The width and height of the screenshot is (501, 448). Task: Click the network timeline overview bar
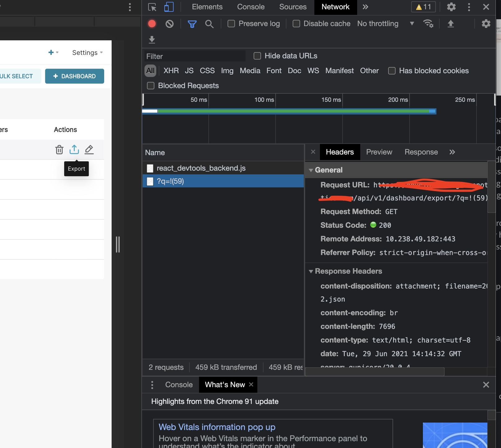tap(289, 111)
